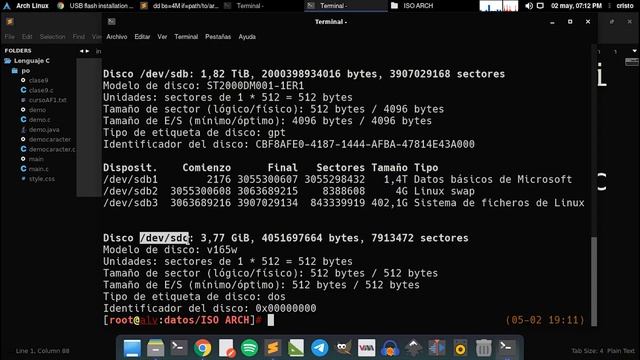Click the terminal vertical scrollbar thumb

tap(594, 281)
